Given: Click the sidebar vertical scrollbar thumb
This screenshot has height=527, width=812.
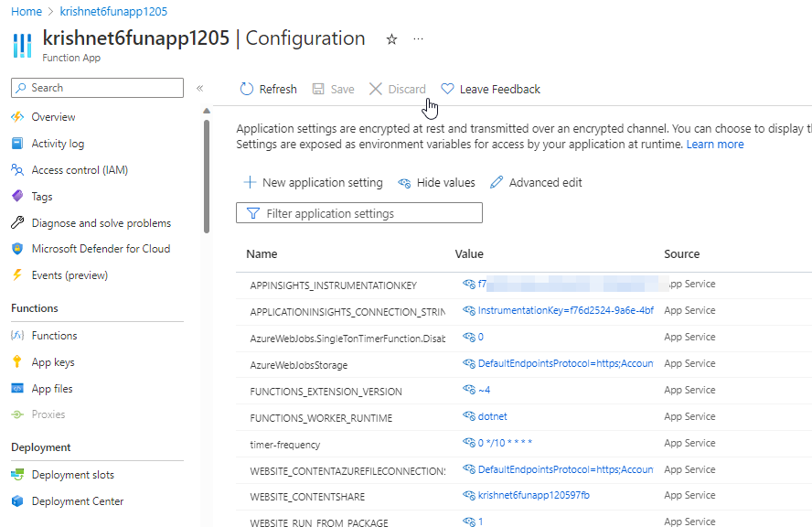Looking at the screenshot, I should (x=207, y=177).
